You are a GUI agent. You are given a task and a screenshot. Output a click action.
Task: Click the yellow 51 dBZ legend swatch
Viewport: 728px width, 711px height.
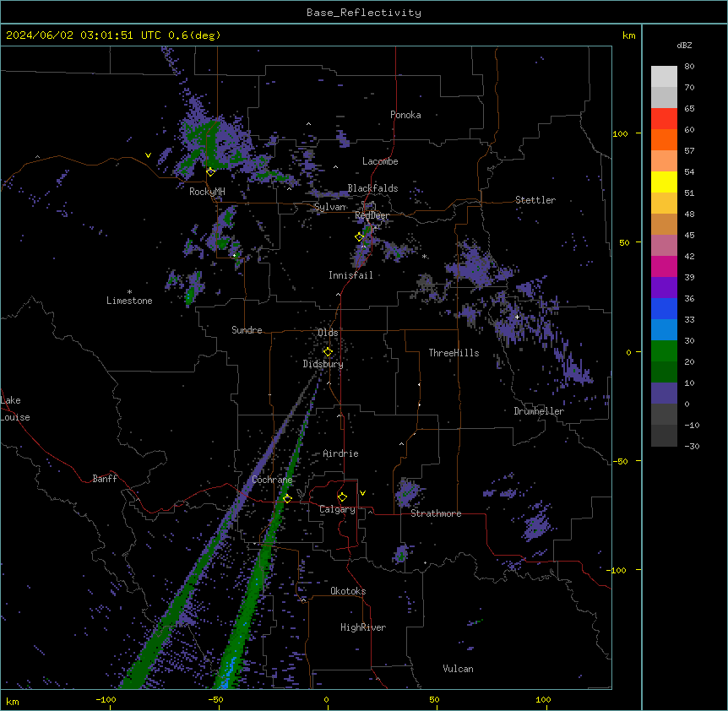[664, 182]
